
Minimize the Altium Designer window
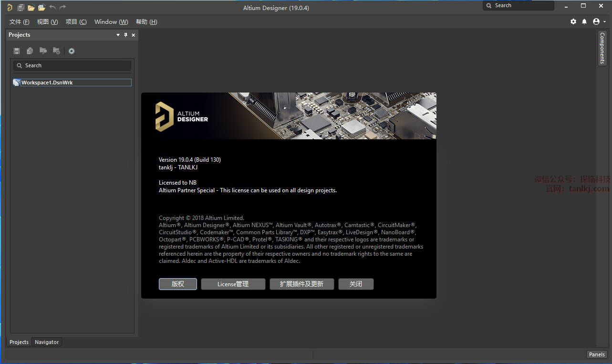point(567,6)
